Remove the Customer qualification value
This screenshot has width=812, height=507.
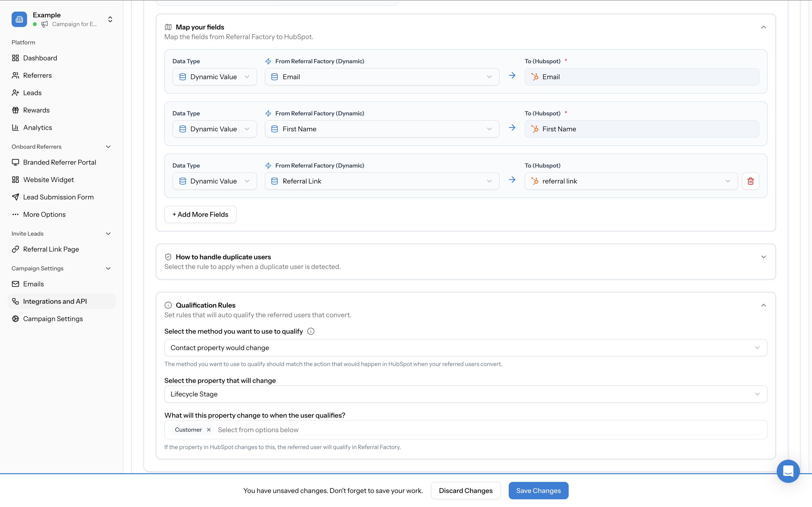(x=208, y=430)
